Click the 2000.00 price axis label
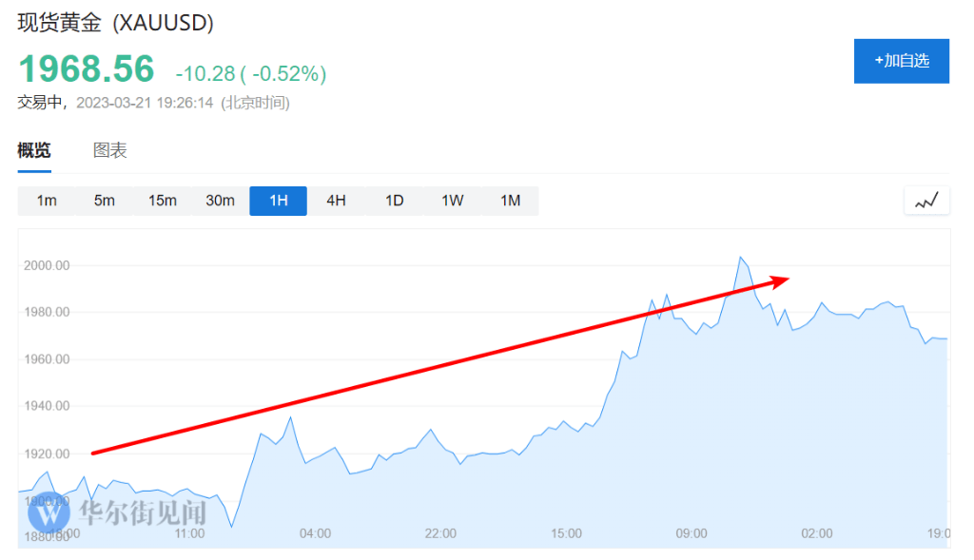This screenshot has width=974, height=560. click(47, 265)
